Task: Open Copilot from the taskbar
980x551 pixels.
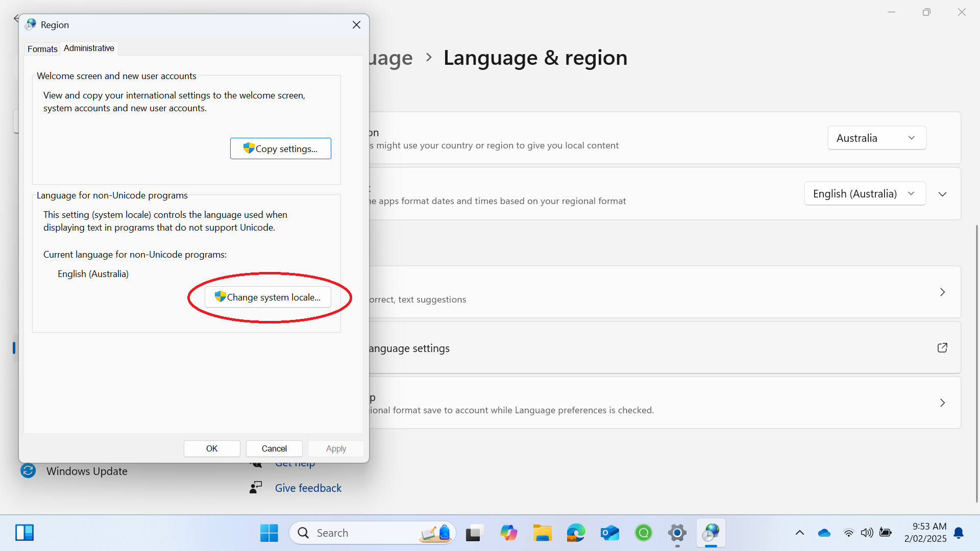Action: 508,533
